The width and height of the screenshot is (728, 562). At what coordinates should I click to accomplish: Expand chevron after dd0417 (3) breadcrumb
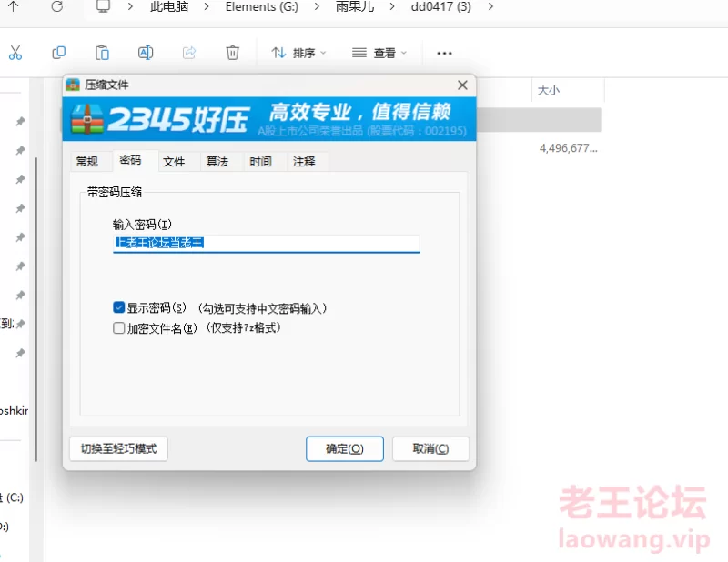490,6
